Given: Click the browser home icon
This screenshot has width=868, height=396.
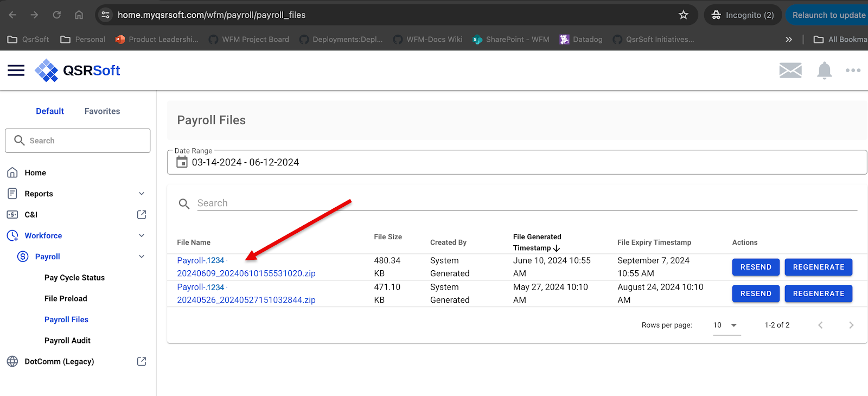Looking at the screenshot, I should point(79,15).
